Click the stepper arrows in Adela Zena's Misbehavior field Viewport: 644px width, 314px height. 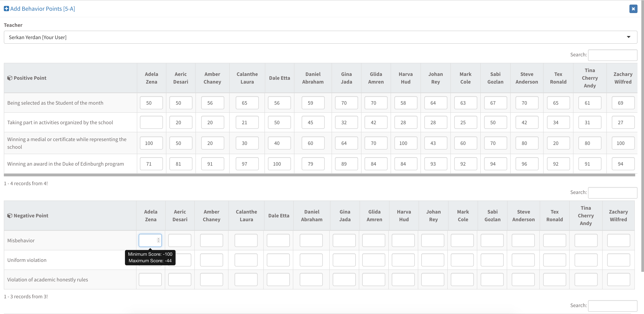pyautogui.click(x=158, y=240)
